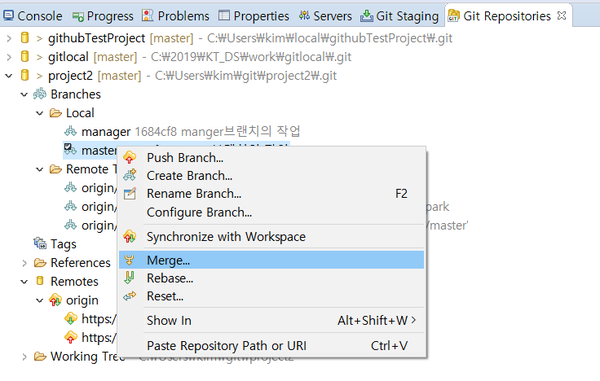
Task: Select Reset... menu entry
Action: (271, 296)
